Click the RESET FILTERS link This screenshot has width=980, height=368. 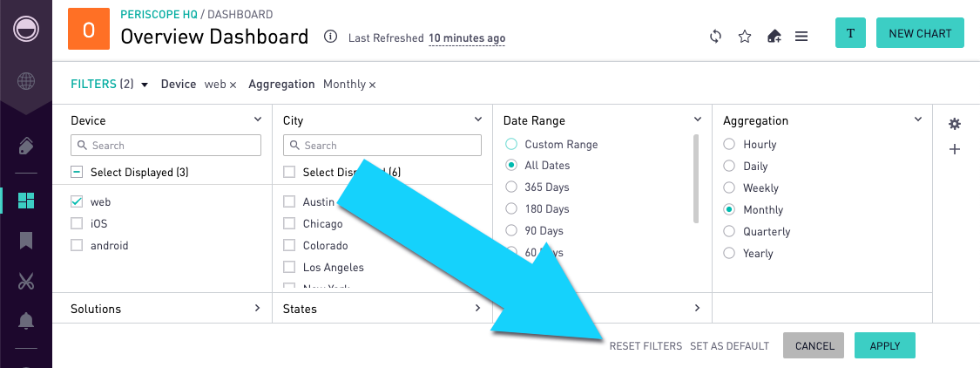click(645, 346)
